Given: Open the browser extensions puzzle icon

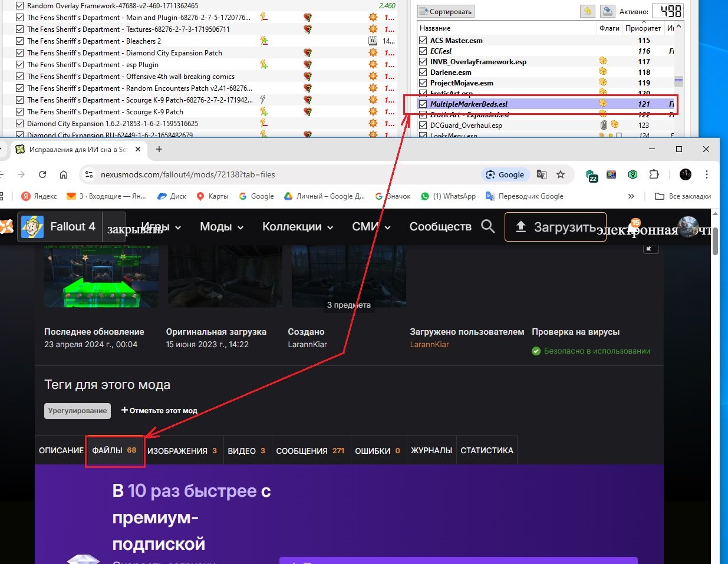Looking at the screenshot, I should click(x=654, y=174).
